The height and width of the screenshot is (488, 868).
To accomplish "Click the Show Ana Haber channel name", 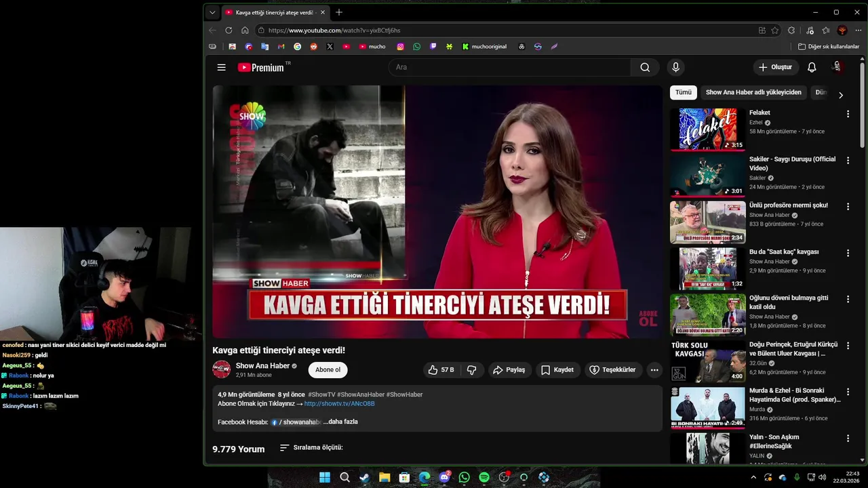I will click(x=262, y=366).
